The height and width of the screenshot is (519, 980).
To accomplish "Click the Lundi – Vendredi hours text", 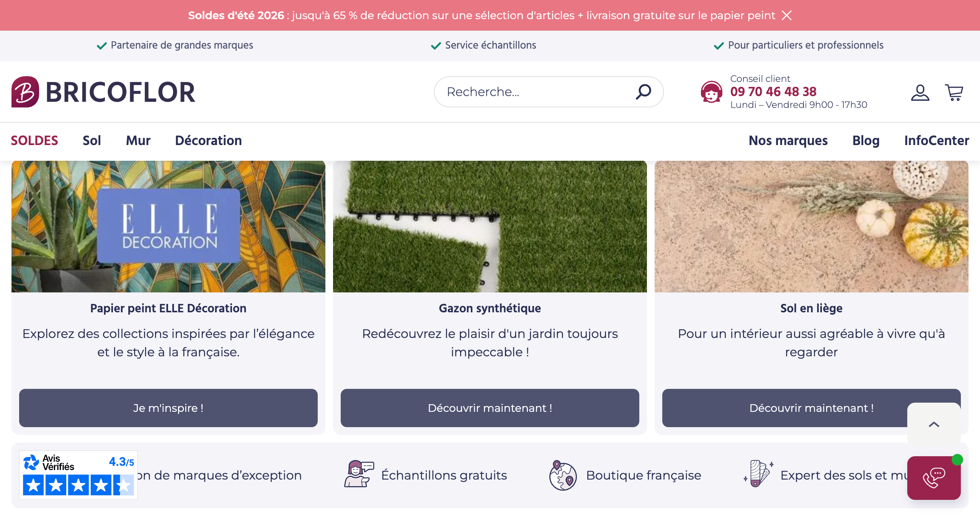I will point(799,105).
